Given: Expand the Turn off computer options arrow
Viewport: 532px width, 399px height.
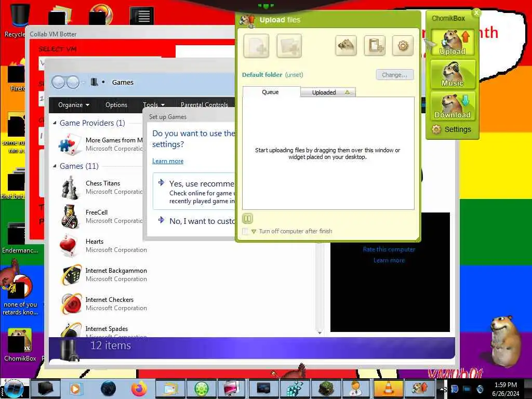Looking at the screenshot, I should pyautogui.click(x=254, y=231).
